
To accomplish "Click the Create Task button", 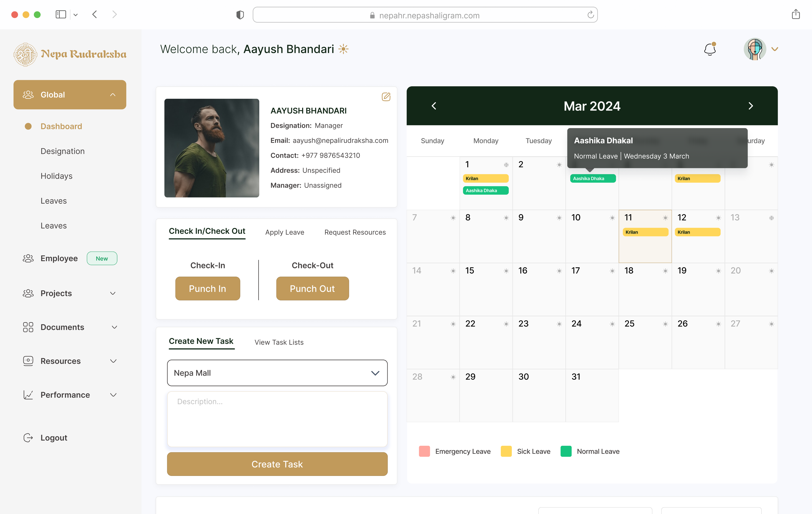I will pyautogui.click(x=277, y=464).
